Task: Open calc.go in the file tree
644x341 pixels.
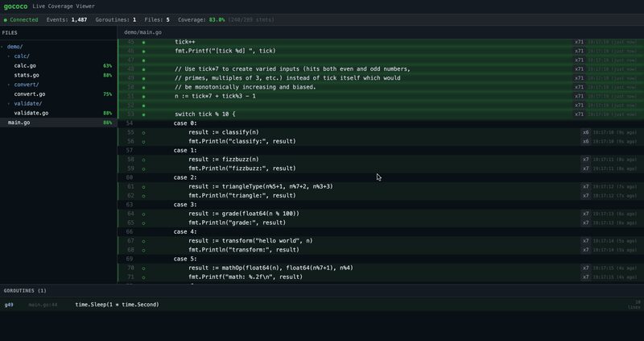Action: pos(25,66)
